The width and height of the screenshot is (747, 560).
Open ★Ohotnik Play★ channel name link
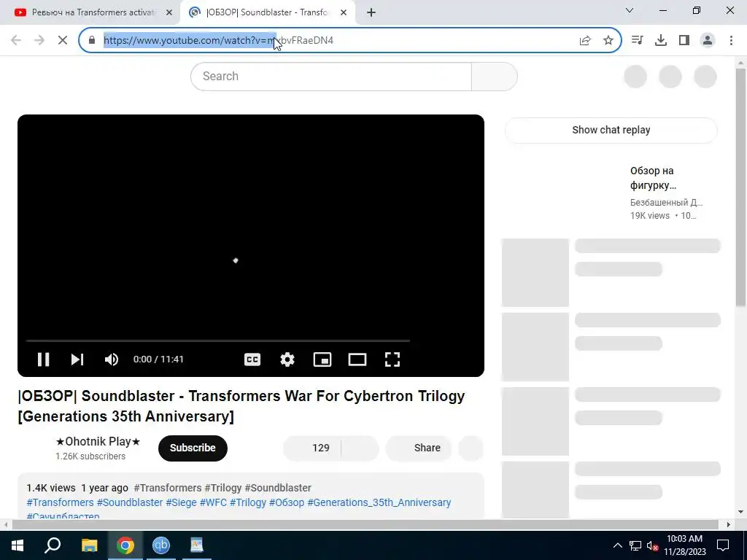point(98,441)
